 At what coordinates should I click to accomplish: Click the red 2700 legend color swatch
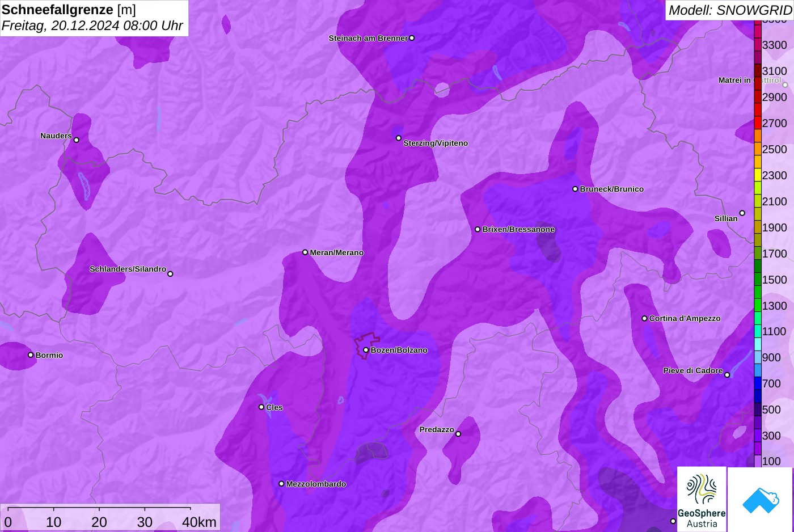(x=758, y=123)
